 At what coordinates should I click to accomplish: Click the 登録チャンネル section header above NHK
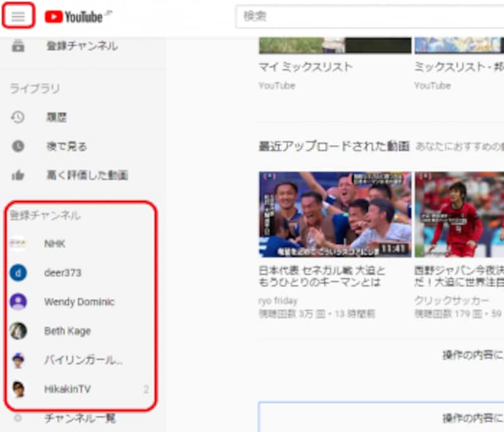[45, 215]
